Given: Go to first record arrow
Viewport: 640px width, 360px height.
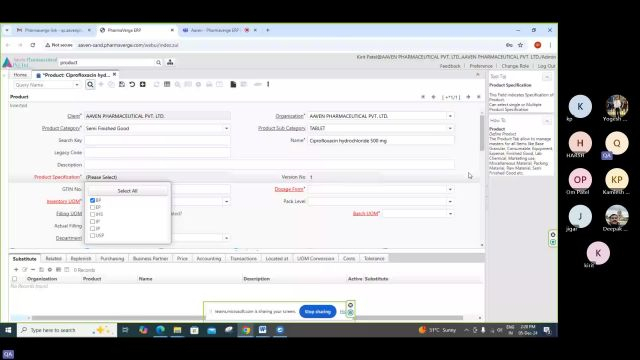Looking at the screenshot, I should click(423, 97).
